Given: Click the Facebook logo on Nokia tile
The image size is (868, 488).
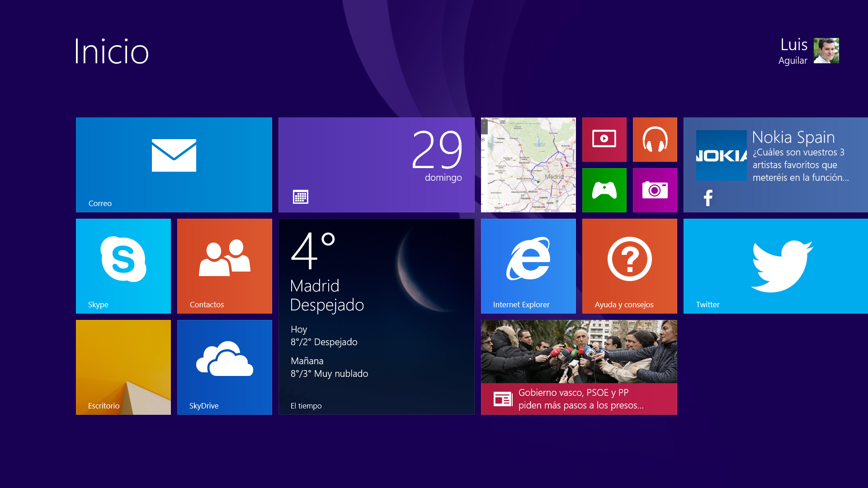Looking at the screenshot, I should coord(708,198).
